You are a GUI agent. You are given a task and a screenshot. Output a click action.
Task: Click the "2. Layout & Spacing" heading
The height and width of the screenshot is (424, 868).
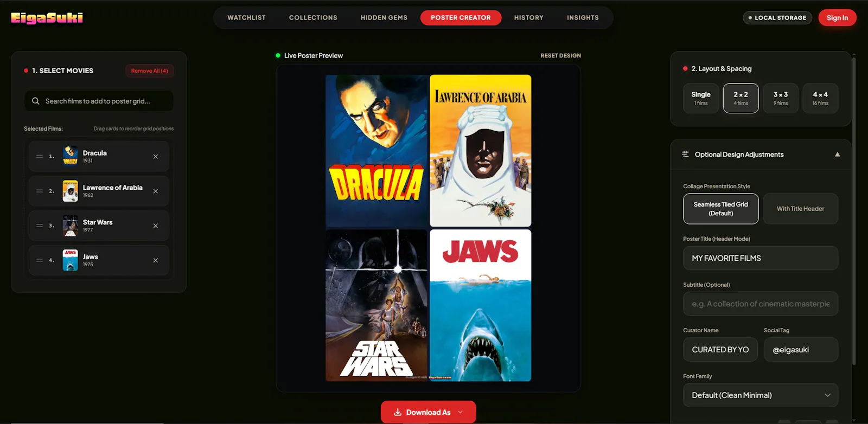tap(722, 69)
